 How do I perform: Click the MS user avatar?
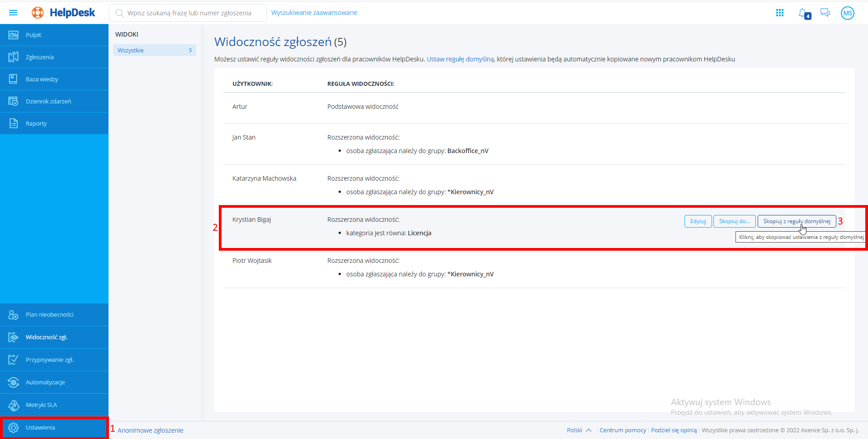coord(847,13)
